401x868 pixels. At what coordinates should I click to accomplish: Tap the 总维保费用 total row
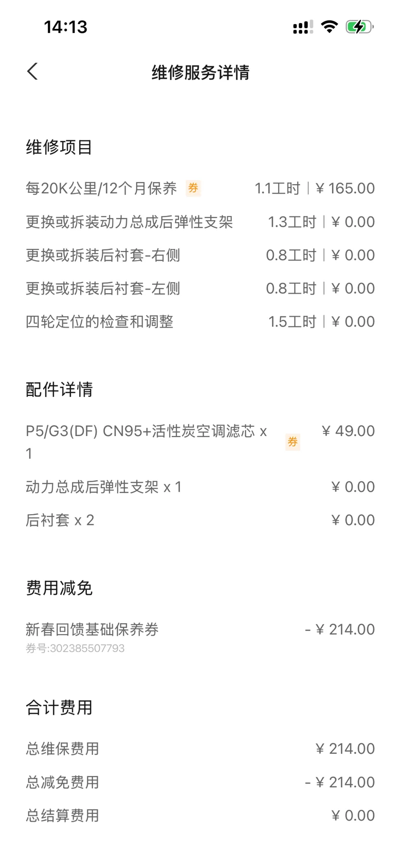pos(62,749)
